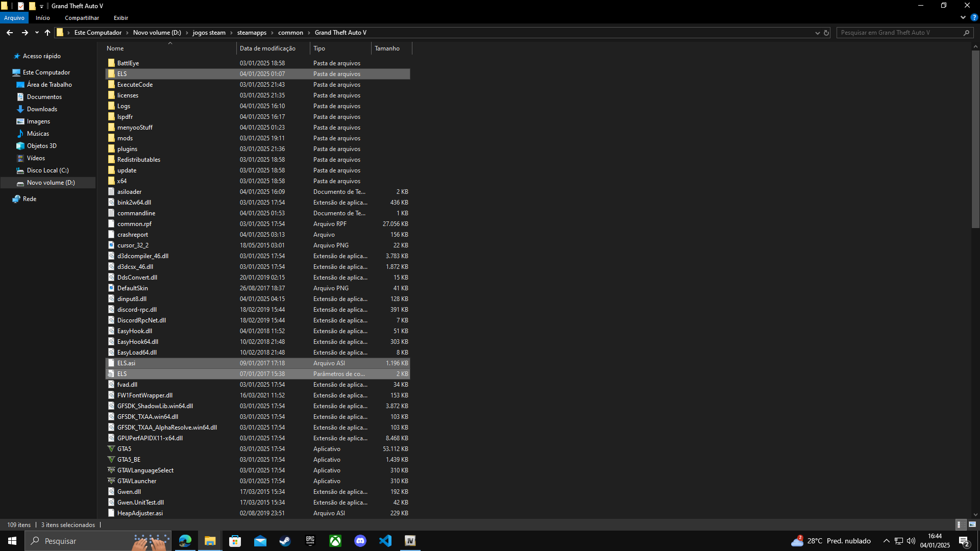
Task: Open recent locations dropdown arrow
Action: [x=37, y=33]
